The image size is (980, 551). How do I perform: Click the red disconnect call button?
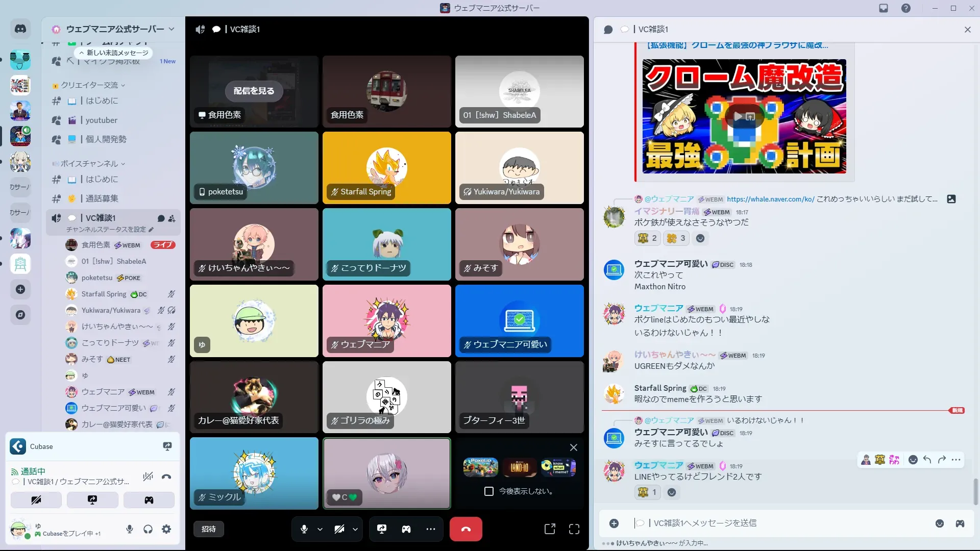465,529
